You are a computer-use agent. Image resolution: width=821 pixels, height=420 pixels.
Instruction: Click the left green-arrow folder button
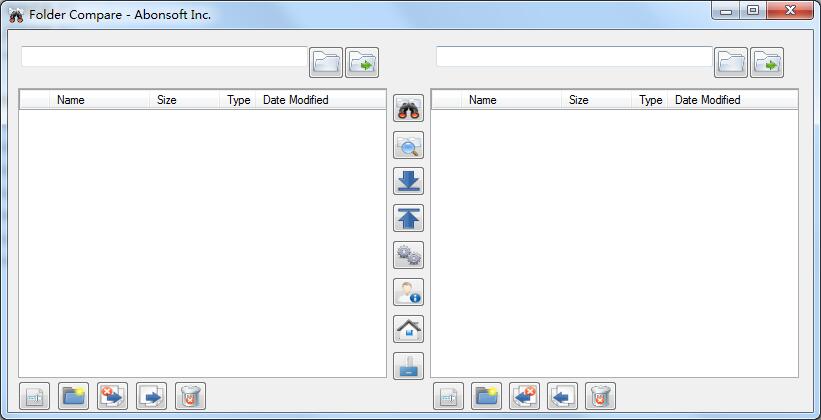362,62
